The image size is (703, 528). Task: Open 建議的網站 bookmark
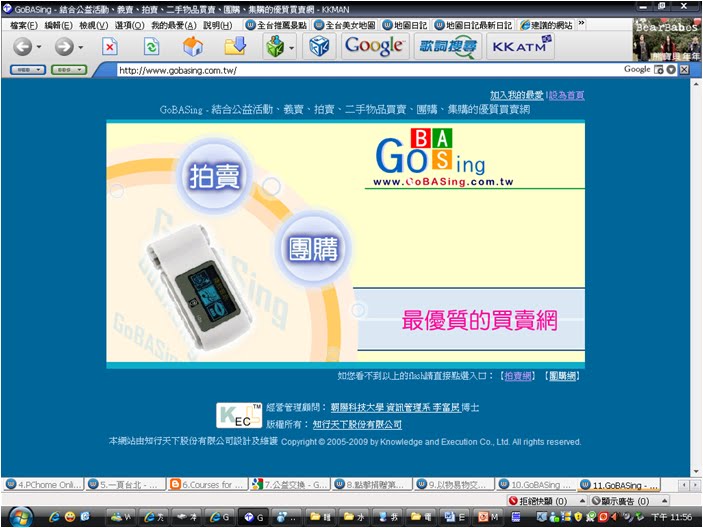(546, 25)
